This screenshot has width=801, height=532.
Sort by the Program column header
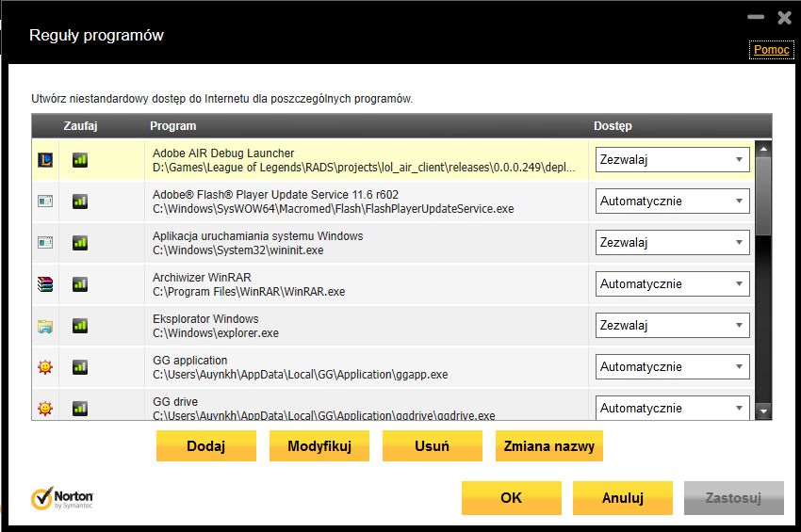click(x=172, y=126)
